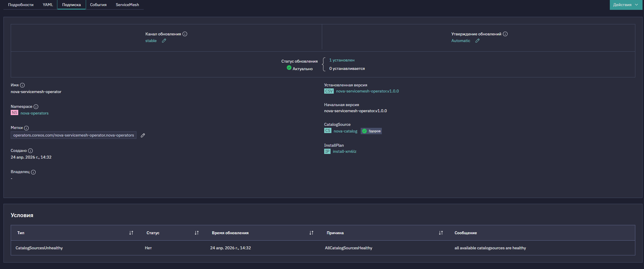Click the Сообщение column header

pos(466,233)
